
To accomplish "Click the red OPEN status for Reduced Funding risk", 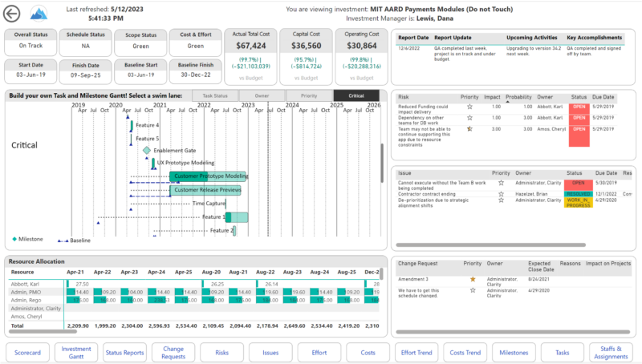I will 579,107.
